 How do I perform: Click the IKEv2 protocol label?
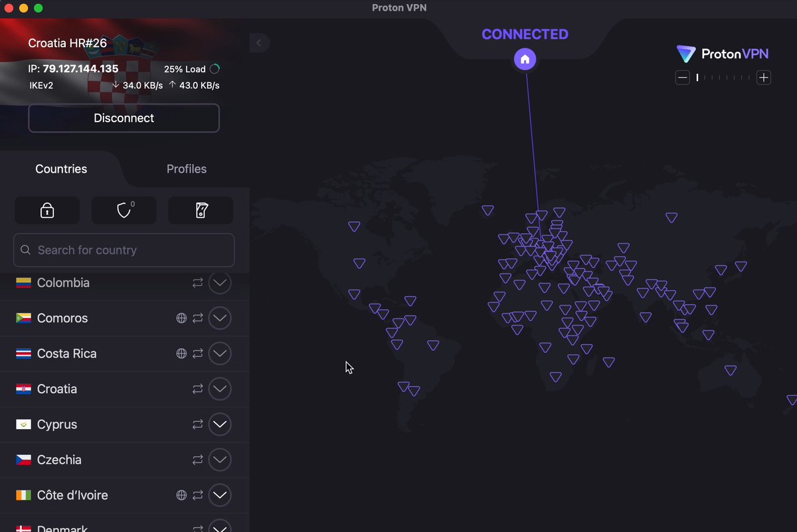coord(41,85)
